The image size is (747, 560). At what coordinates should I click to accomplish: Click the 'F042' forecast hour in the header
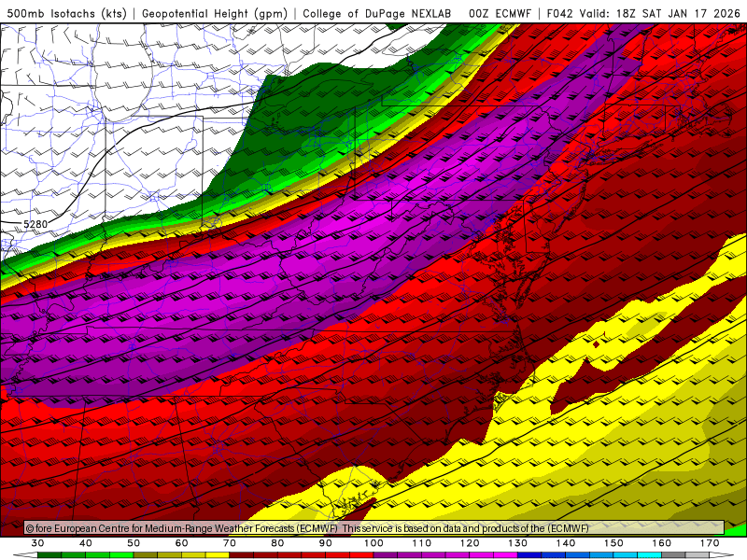coord(559,14)
